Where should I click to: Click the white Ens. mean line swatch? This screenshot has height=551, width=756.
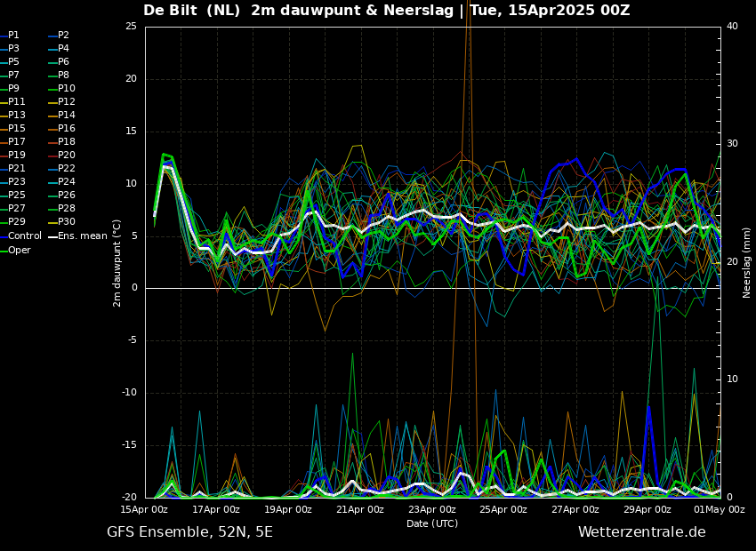pos(53,237)
